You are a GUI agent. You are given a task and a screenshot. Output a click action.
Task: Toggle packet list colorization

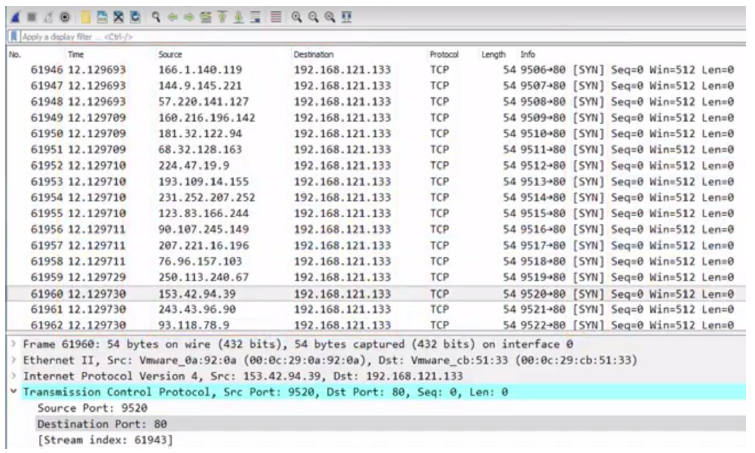[275, 17]
